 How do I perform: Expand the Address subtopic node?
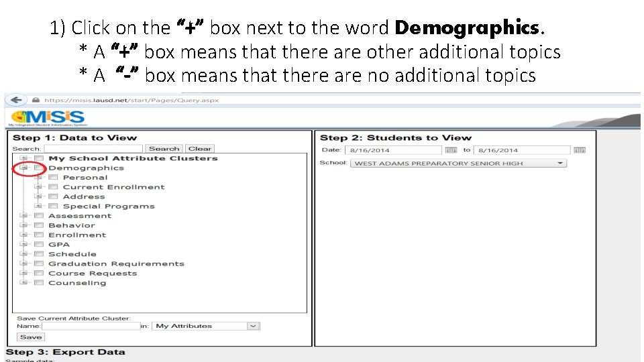[38, 196]
